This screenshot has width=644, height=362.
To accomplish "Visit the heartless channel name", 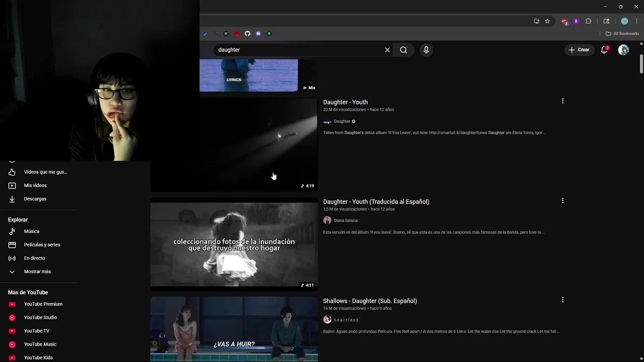I will coord(346,320).
